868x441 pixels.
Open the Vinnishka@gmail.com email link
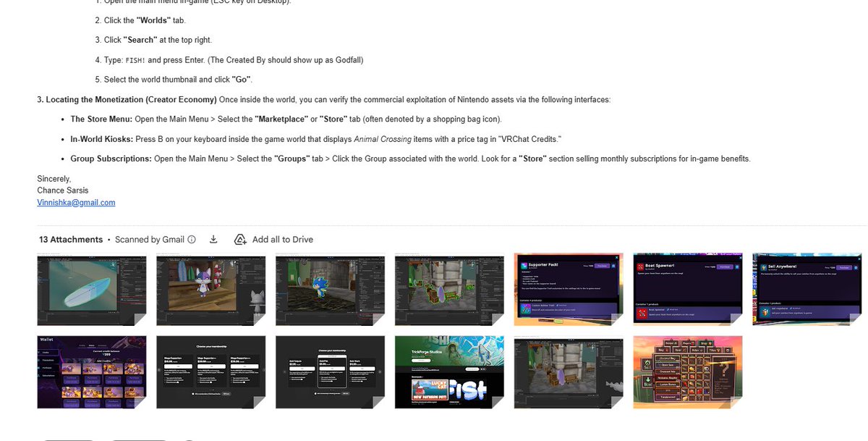pyautogui.click(x=76, y=203)
